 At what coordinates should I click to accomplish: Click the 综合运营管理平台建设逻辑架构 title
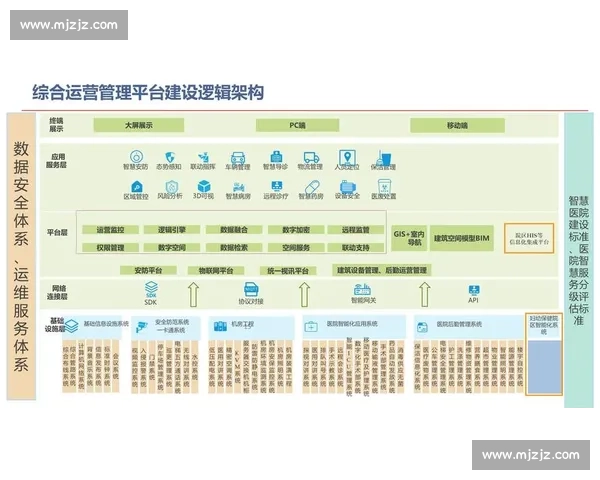point(148,92)
